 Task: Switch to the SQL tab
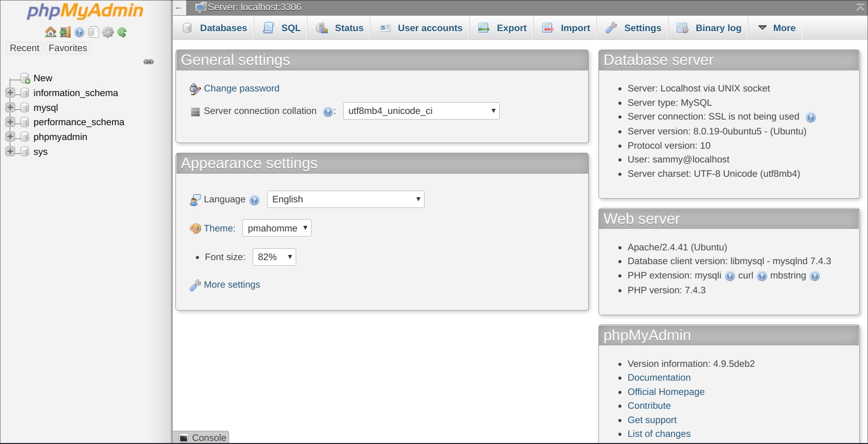(282, 28)
